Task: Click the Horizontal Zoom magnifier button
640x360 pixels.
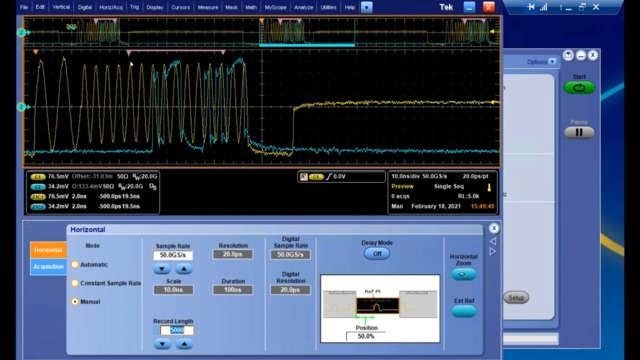Action: (464, 275)
